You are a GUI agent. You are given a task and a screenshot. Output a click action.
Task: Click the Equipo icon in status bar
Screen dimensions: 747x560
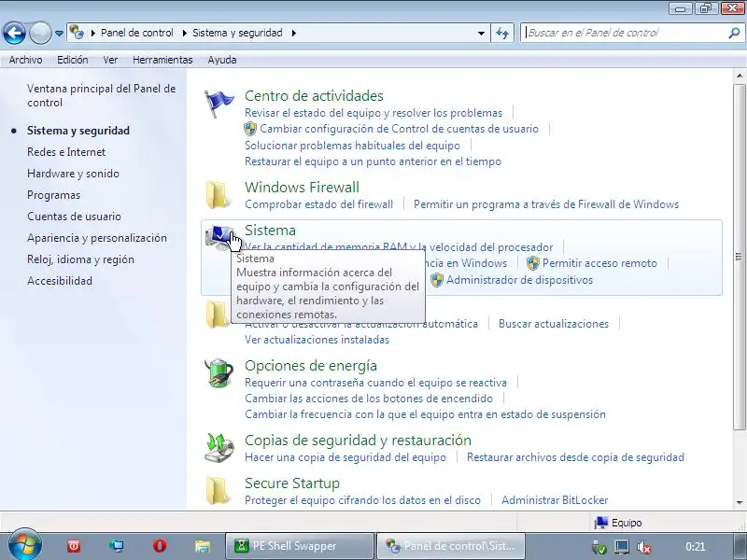601,523
